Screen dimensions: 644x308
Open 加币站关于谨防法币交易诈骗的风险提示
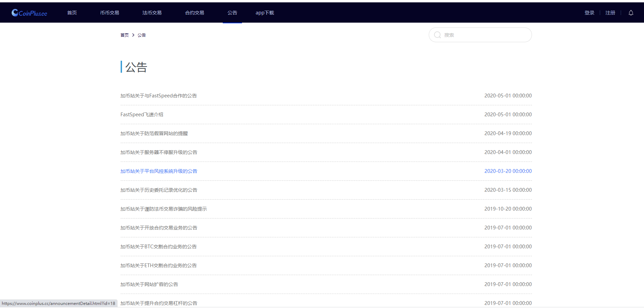[164, 209]
